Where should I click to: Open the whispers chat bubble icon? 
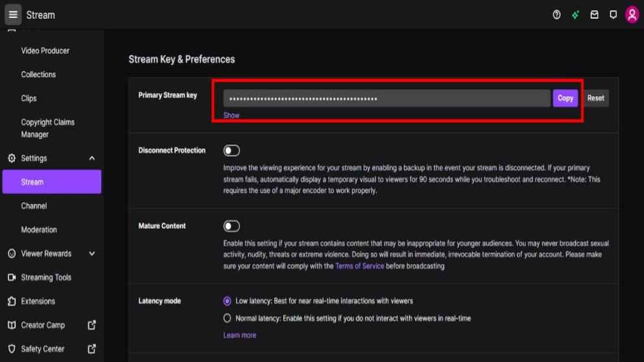pyautogui.click(x=613, y=15)
